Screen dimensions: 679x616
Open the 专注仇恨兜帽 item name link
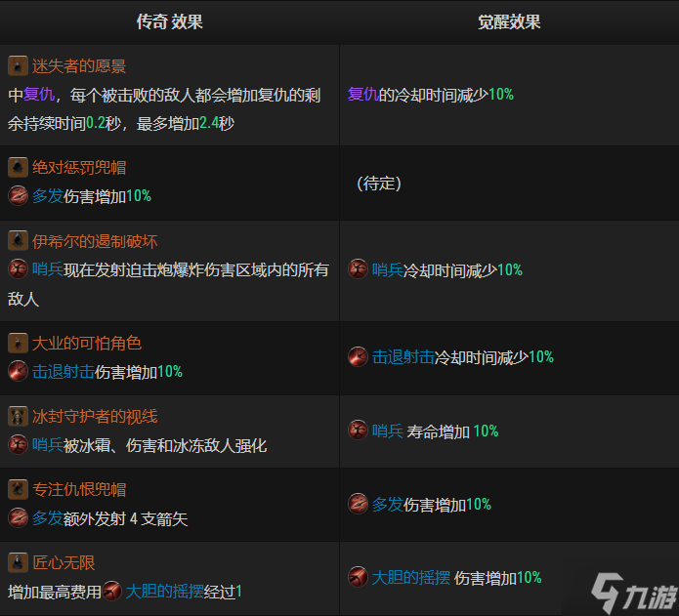pos(79,490)
